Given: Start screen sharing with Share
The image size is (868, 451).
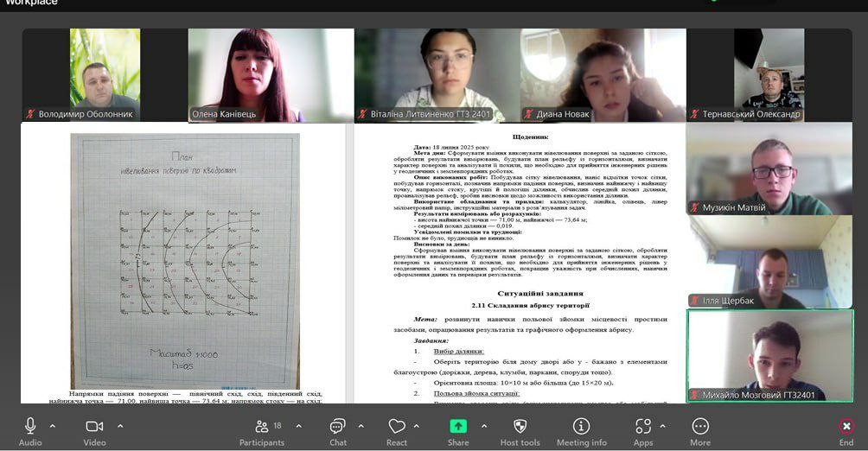Looking at the screenshot, I should (458, 427).
